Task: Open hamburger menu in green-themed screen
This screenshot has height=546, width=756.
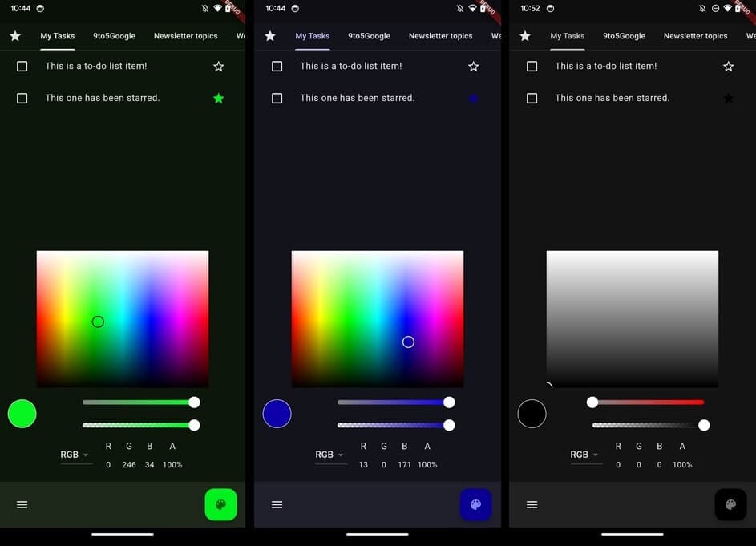Action: pos(22,505)
